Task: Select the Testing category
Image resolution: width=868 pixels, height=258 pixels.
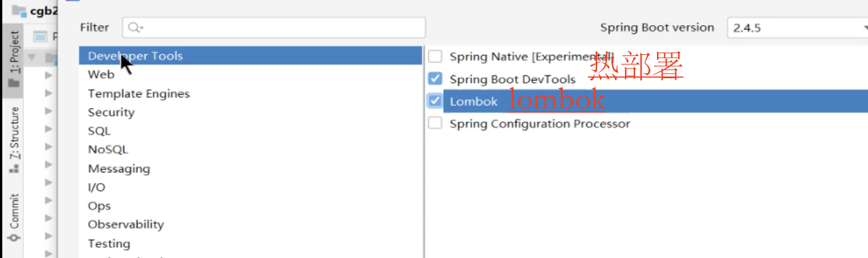Action: (250, 243)
